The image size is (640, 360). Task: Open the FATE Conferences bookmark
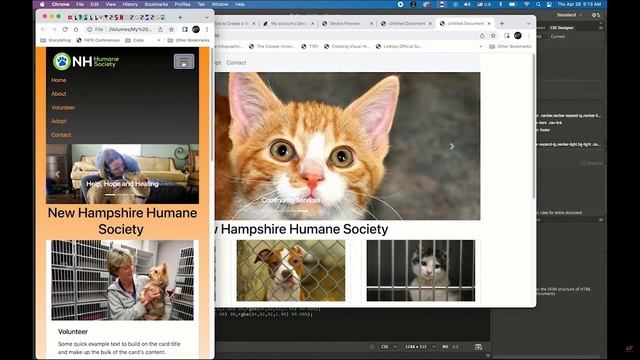tap(98, 40)
